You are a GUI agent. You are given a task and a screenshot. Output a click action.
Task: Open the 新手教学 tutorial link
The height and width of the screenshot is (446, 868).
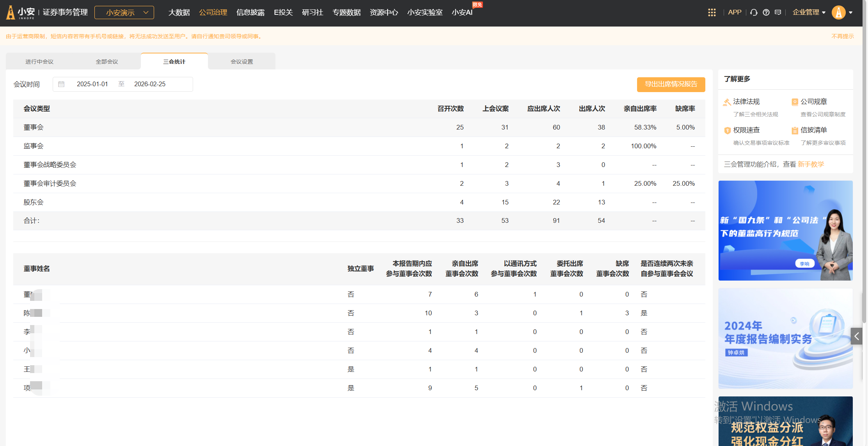(x=811, y=164)
